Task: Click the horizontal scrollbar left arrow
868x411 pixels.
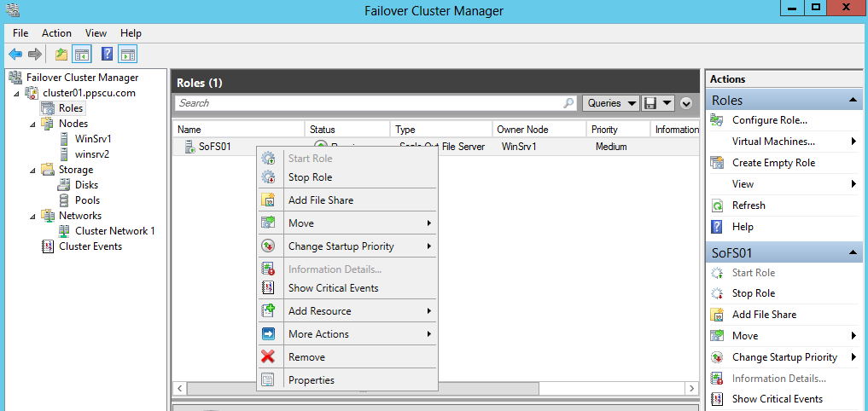Action: click(179, 388)
